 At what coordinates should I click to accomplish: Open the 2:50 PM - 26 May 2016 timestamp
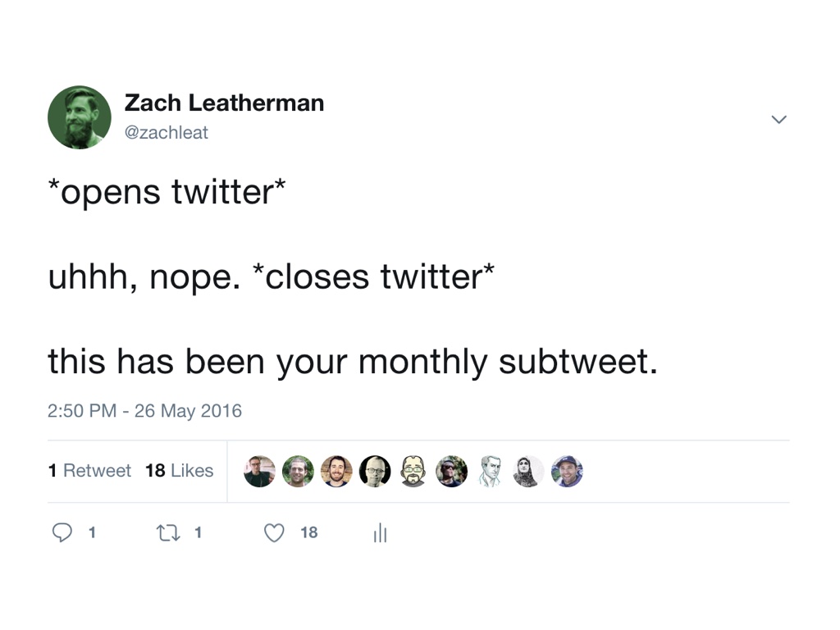pyautogui.click(x=145, y=410)
